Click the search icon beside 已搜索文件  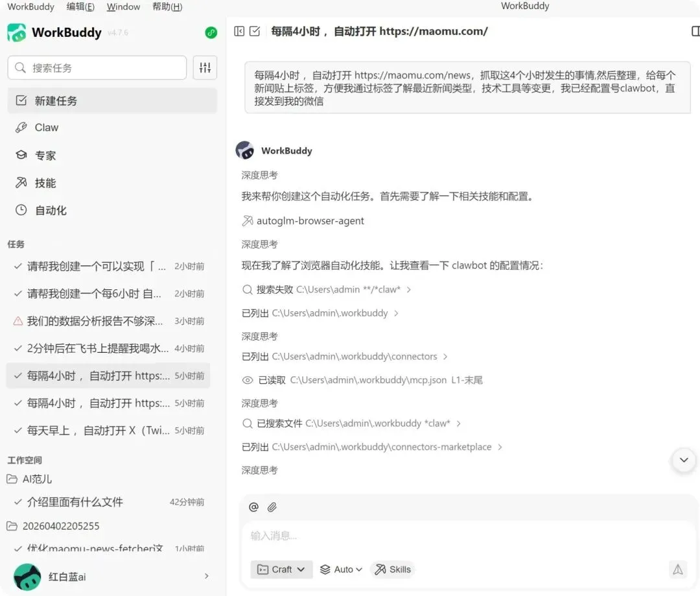point(248,423)
